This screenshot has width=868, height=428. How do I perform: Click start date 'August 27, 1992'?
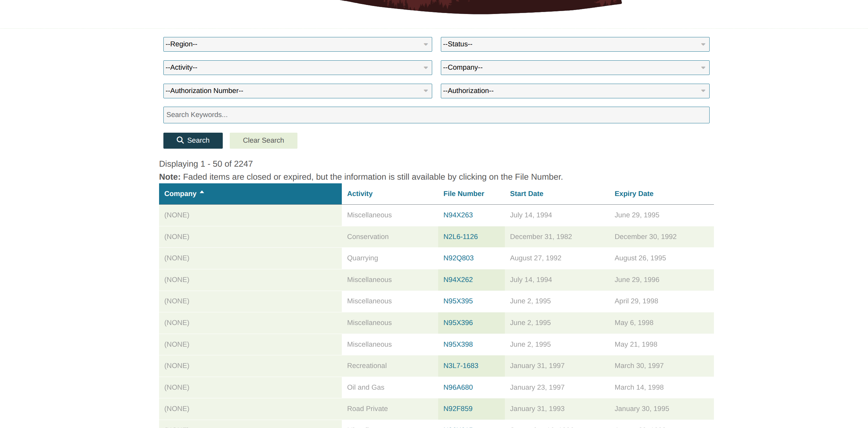(536, 258)
